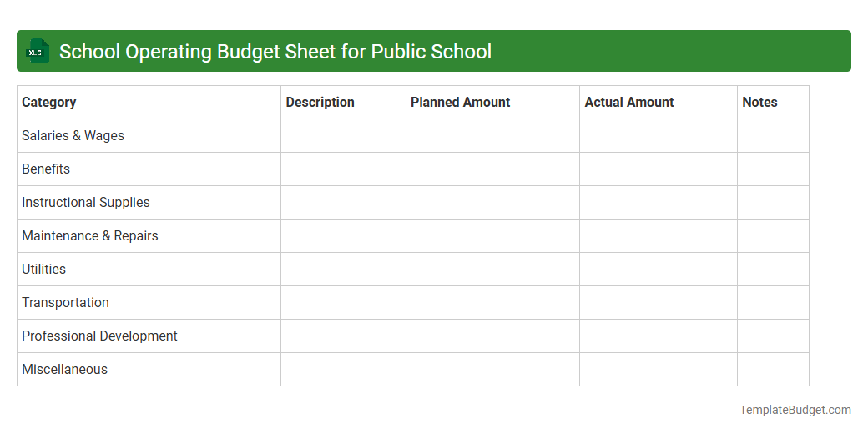The width and height of the screenshot is (868, 434).
Task: Select the Maintenance & Repairs row label
Action: tap(89, 236)
